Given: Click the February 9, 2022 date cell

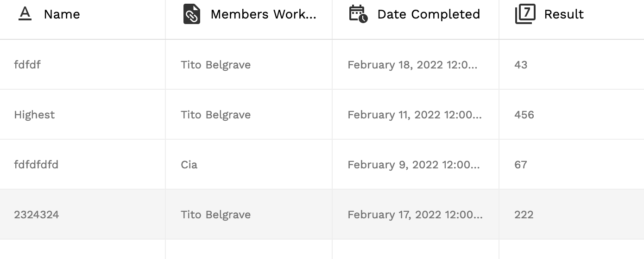Looking at the screenshot, I should tap(414, 165).
